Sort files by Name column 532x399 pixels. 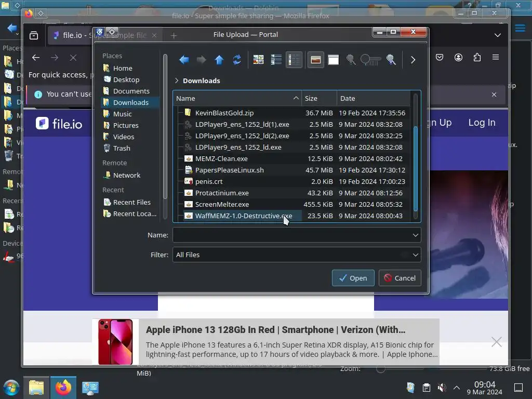(237, 98)
